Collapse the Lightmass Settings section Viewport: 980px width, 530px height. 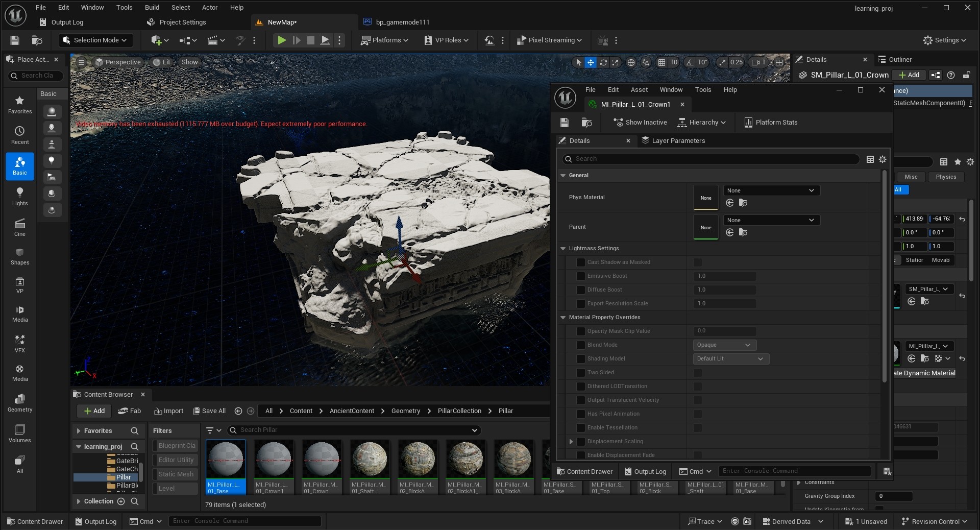tap(563, 249)
